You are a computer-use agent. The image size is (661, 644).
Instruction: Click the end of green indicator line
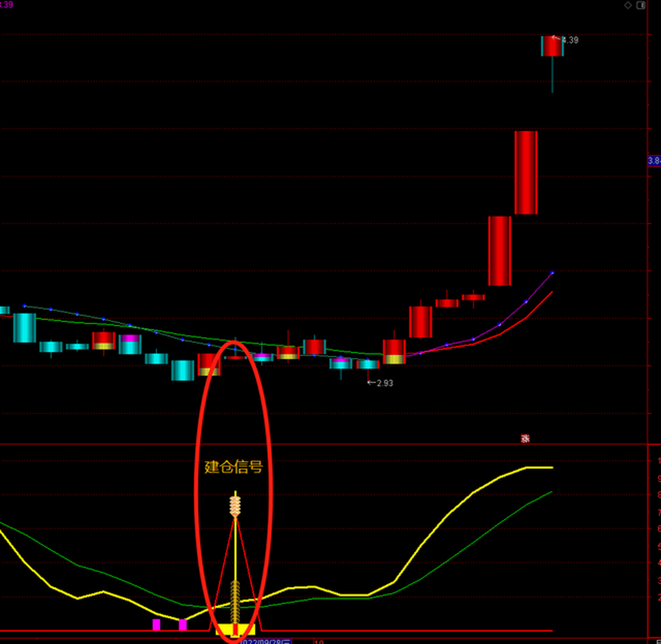(x=552, y=492)
